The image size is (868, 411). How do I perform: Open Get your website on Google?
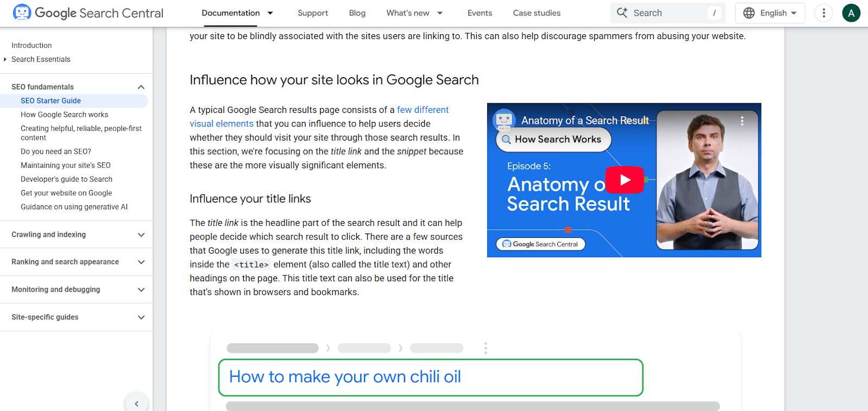pos(66,193)
